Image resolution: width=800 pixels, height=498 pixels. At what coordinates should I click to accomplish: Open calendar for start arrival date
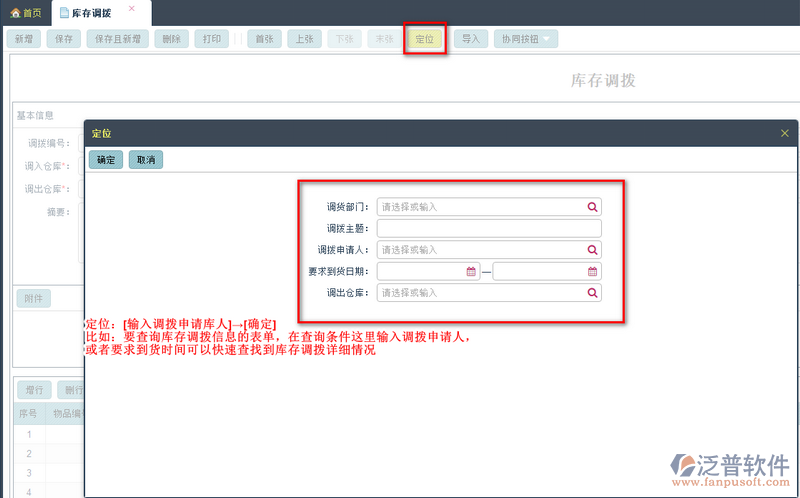471,271
